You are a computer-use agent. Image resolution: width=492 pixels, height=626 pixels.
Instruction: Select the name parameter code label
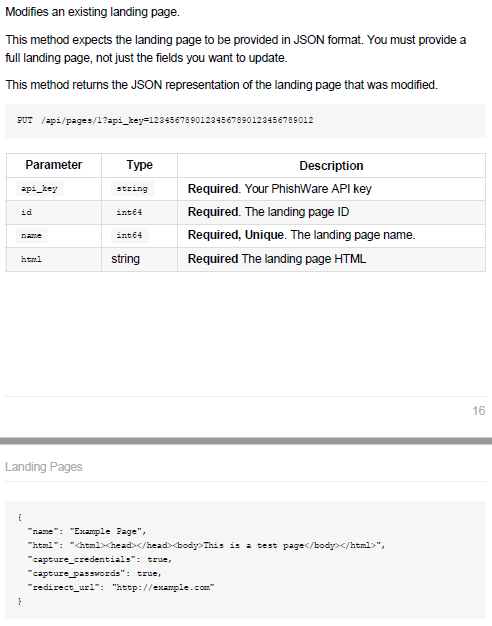[x=32, y=235]
